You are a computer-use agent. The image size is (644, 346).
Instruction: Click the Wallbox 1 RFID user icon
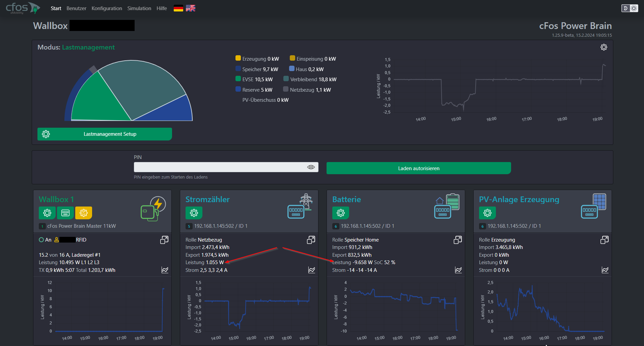point(57,240)
